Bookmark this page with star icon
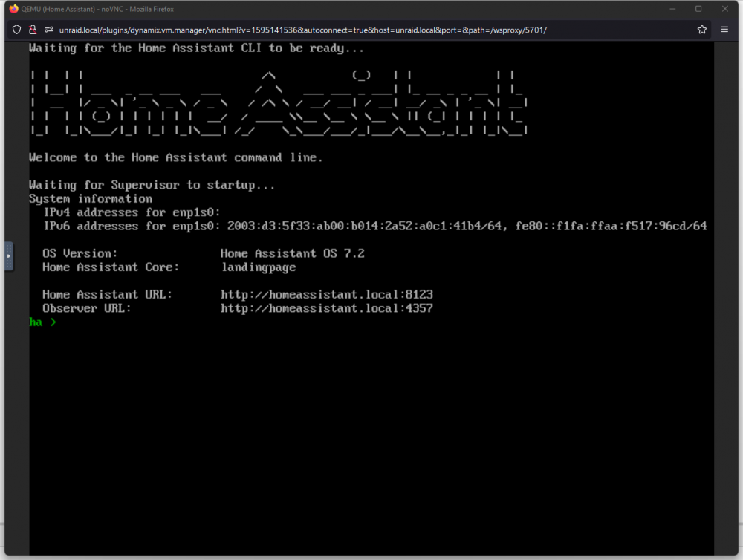743x560 pixels. point(702,30)
